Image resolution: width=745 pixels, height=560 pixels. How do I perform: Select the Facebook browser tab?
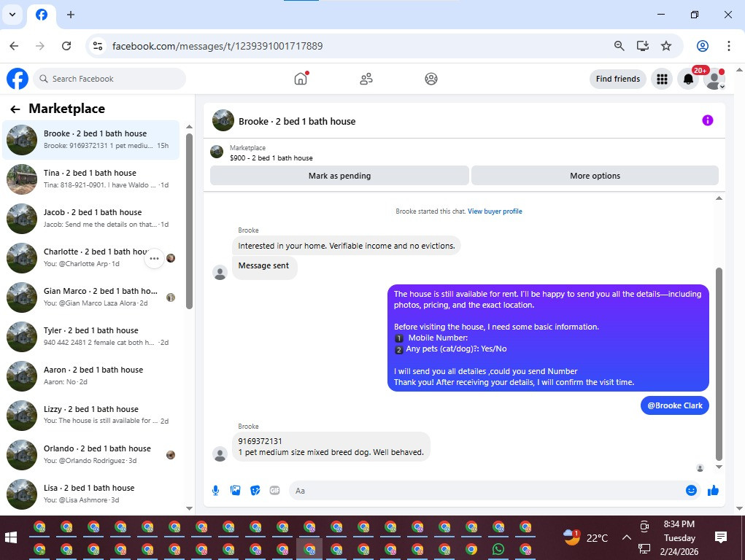[x=42, y=15]
